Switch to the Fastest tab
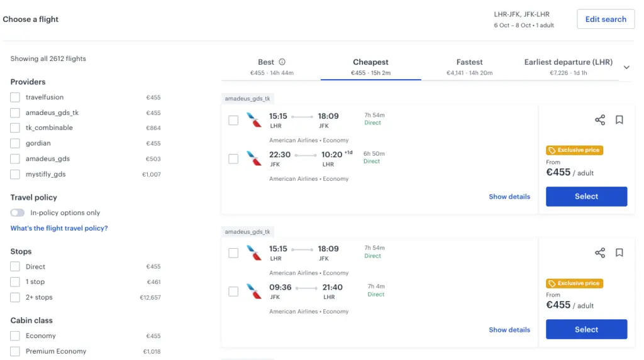Screen dimensions: 644x360 [x=469, y=67]
